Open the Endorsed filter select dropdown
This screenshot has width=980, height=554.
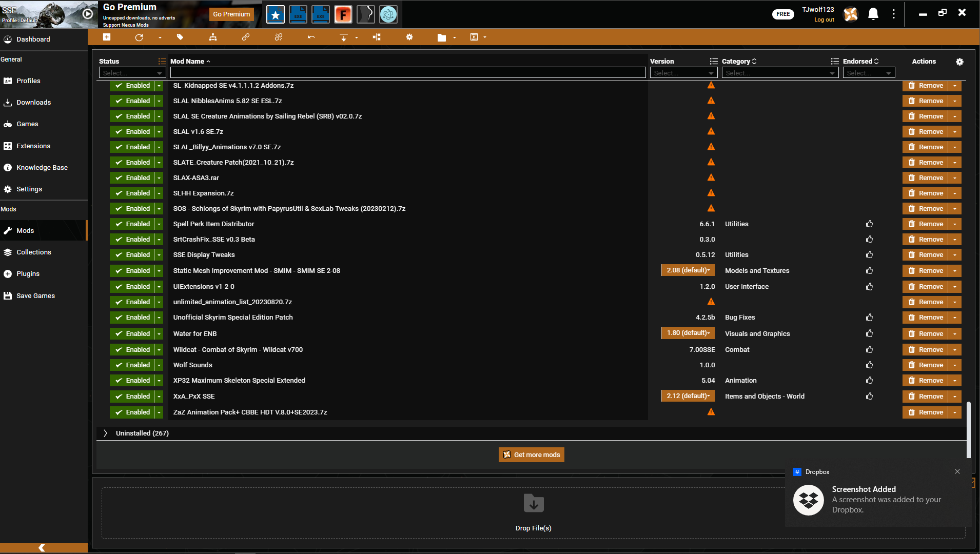point(869,73)
